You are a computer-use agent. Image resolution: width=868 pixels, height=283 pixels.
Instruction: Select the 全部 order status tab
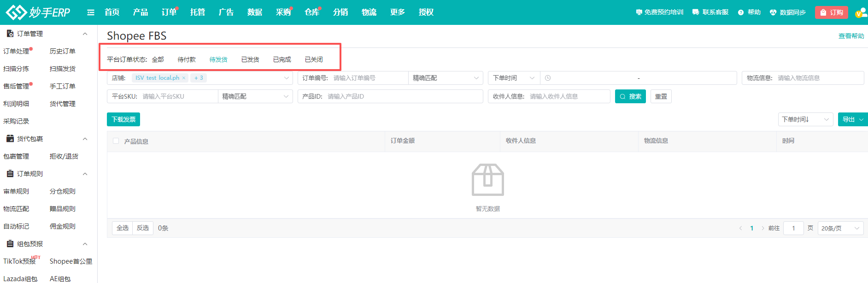pyautogui.click(x=158, y=59)
